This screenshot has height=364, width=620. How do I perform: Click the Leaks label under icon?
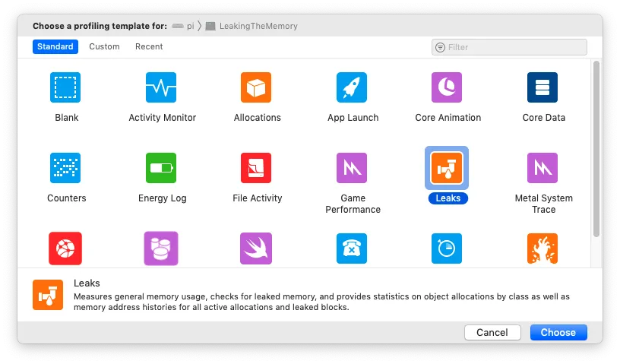[448, 198]
